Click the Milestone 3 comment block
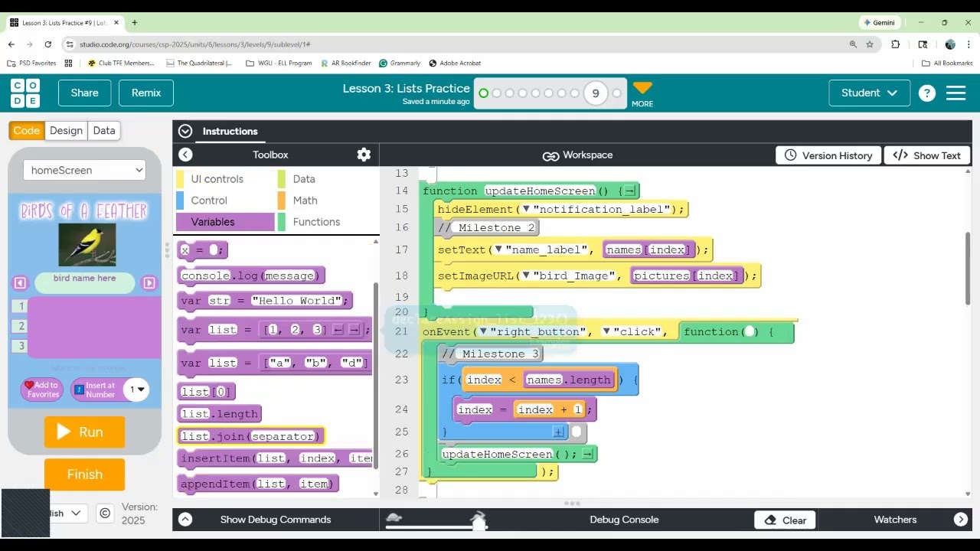980x551 pixels. pos(492,354)
